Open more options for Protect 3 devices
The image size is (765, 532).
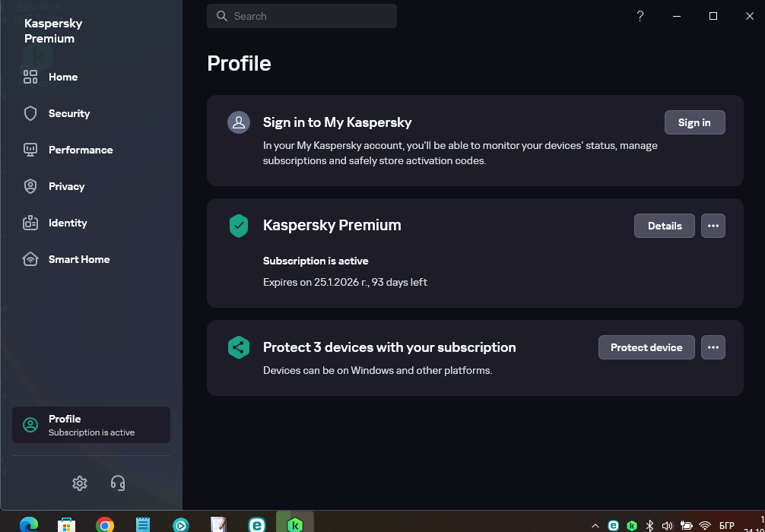pyautogui.click(x=713, y=347)
